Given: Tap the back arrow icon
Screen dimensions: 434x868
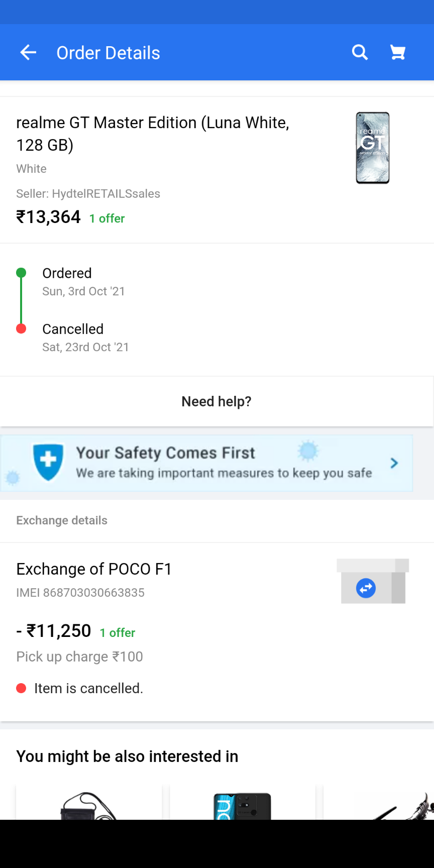Looking at the screenshot, I should tap(28, 52).
